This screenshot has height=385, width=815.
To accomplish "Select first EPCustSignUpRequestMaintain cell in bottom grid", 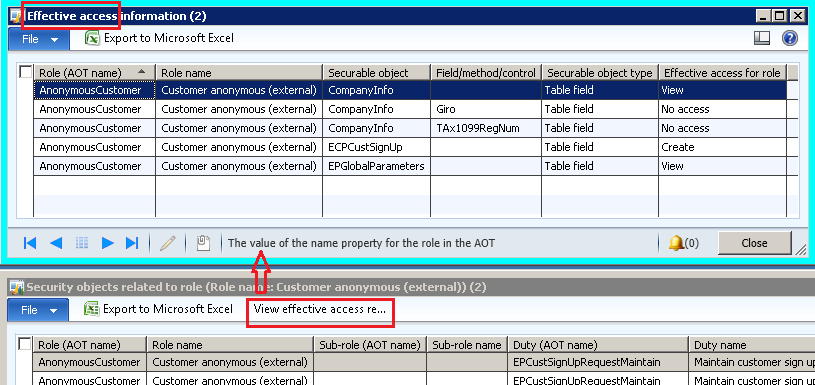I will click(x=598, y=362).
